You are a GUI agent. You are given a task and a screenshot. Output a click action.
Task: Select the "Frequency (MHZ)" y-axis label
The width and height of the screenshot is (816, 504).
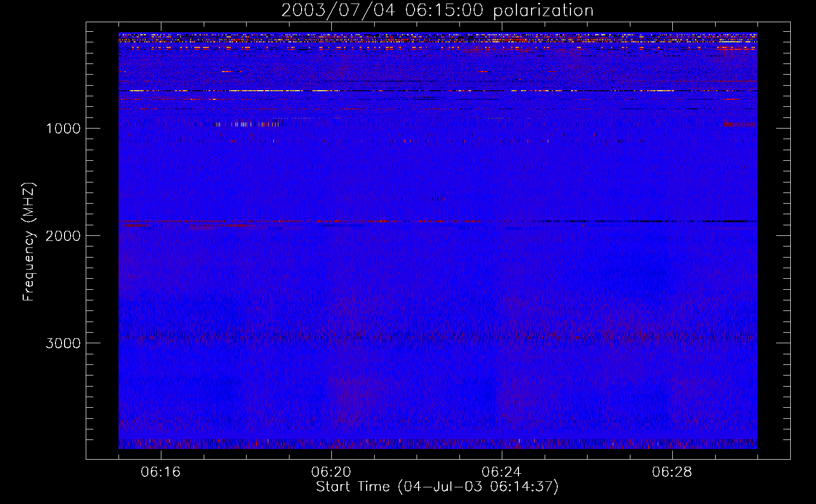(x=29, y=242)
